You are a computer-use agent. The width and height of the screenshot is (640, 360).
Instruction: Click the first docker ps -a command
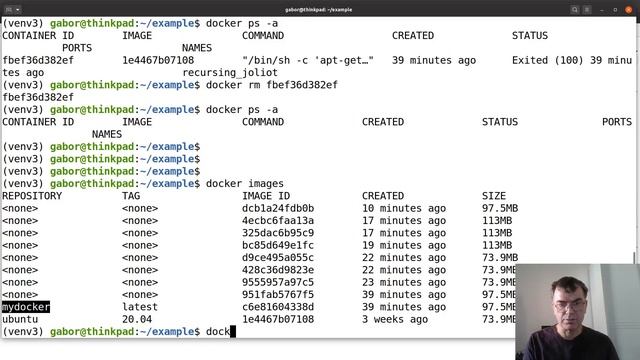[242, 23]
